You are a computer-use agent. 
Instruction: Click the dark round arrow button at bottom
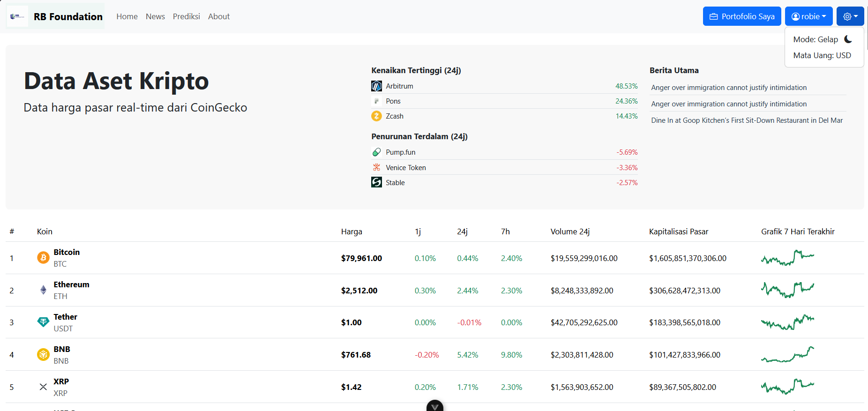pos(435,406)
